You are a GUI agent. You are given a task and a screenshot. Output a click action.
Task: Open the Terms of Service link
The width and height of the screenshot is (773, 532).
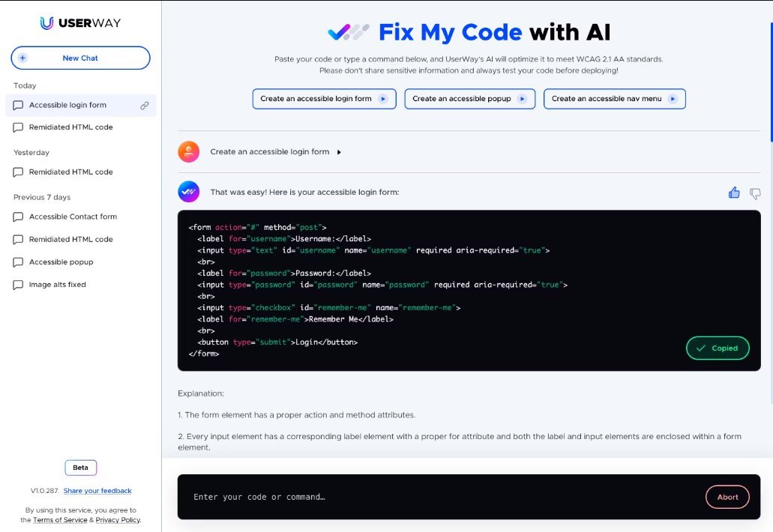pyautogui.click(x=60, y=520)
